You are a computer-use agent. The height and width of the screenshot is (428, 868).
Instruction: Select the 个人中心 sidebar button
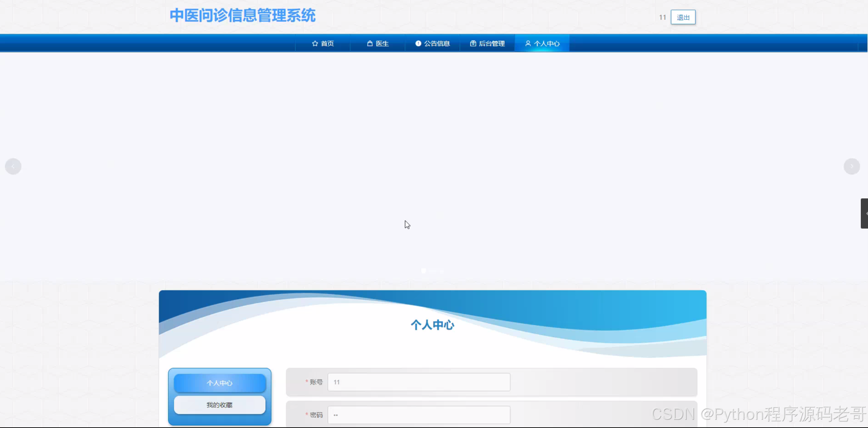click(x=219, y=383)
